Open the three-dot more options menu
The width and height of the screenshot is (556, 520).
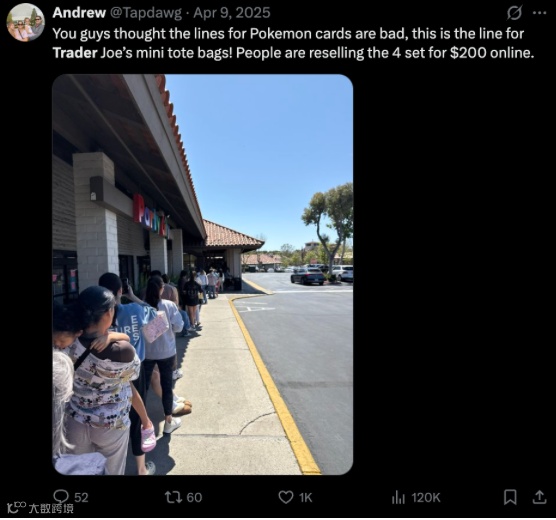(539, 13)
